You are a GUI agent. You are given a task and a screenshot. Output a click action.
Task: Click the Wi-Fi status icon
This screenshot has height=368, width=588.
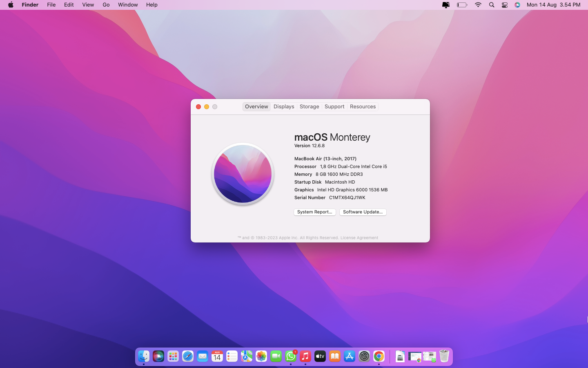(478, 5)
